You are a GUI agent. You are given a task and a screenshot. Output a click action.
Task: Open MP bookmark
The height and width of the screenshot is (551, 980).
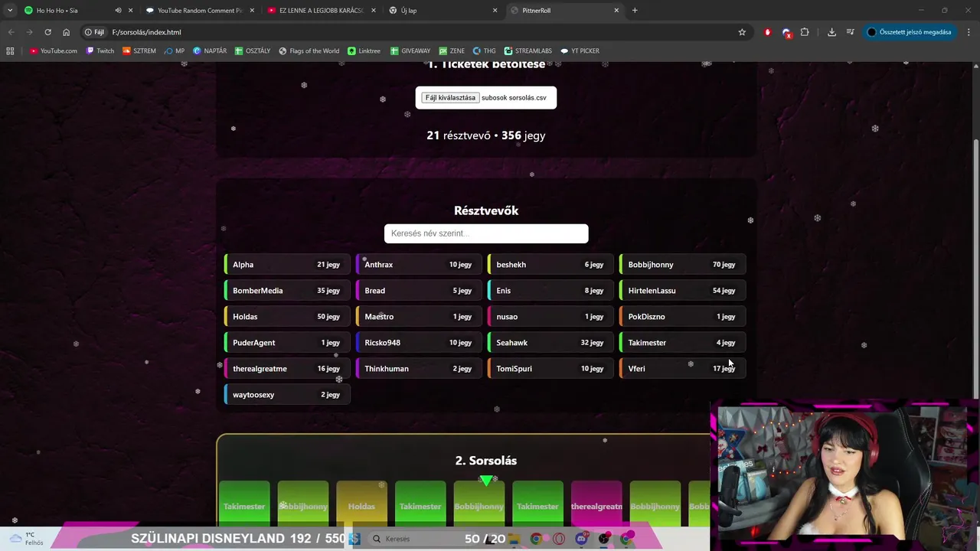(175, 51)
